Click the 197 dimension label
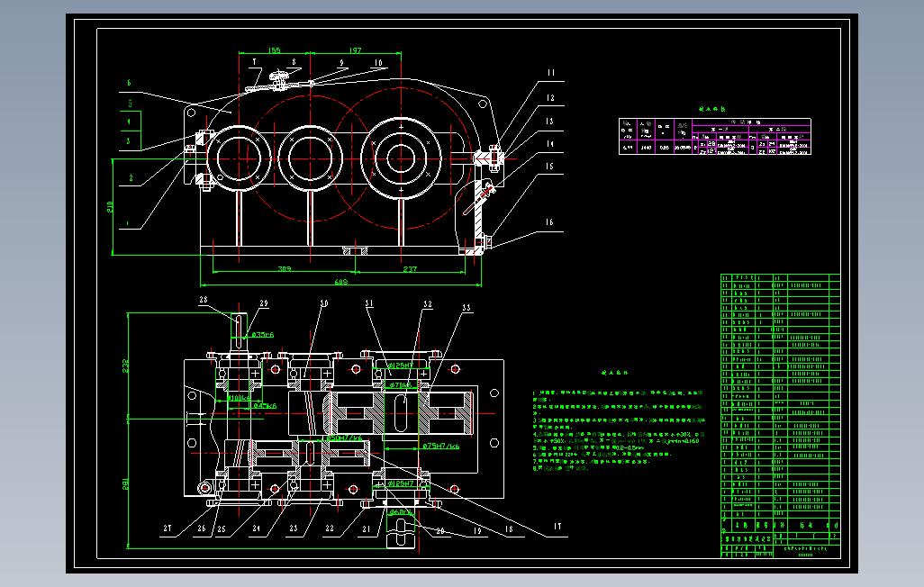This screenshot has height=587, width=924. click(356, 50)
